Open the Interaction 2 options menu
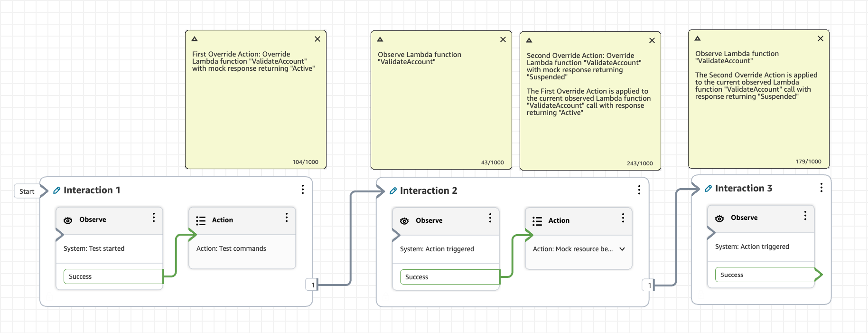 (639, 190)
